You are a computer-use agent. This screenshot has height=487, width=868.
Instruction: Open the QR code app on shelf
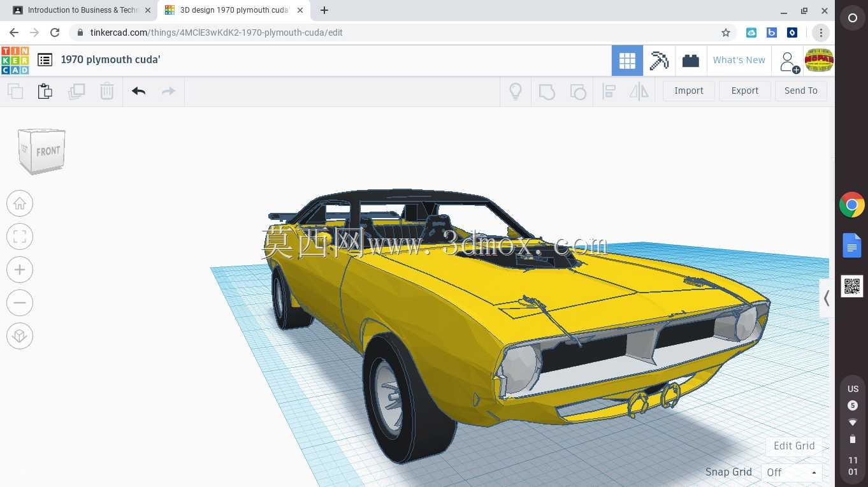pos(852,286)
